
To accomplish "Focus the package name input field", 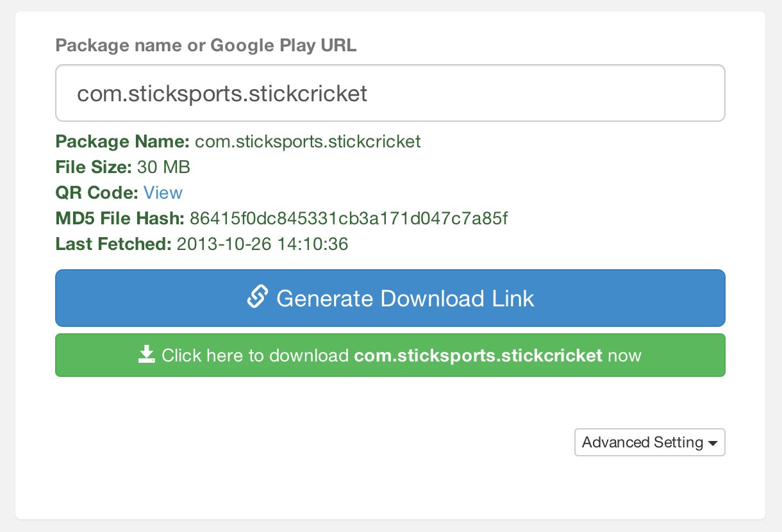I will point(390,93).
